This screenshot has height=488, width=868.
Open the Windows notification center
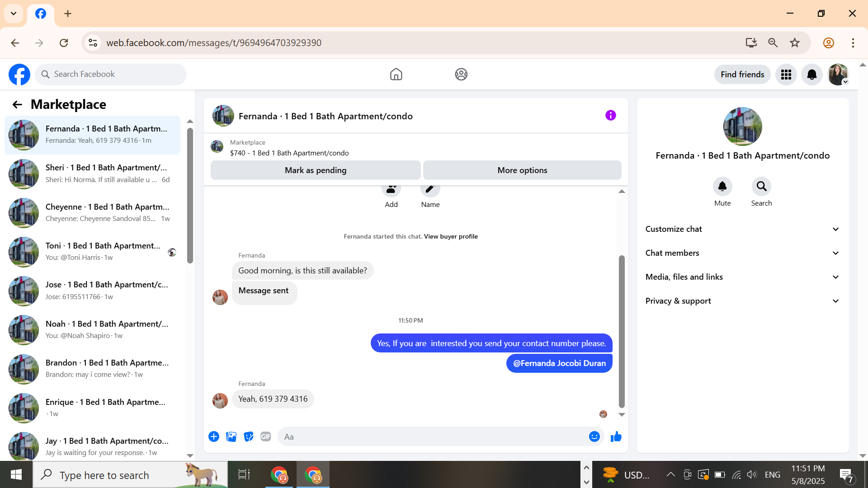click(847, 475)
